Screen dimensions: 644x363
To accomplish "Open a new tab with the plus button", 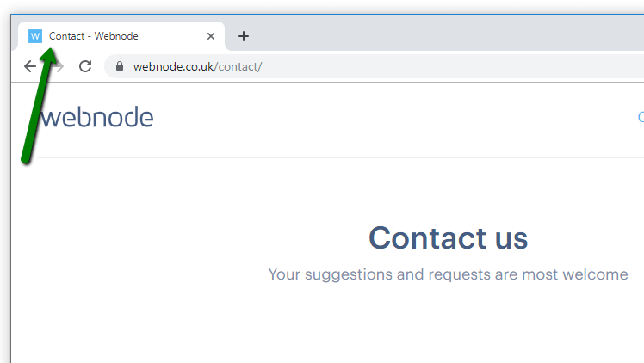I will tap(244, 36).
